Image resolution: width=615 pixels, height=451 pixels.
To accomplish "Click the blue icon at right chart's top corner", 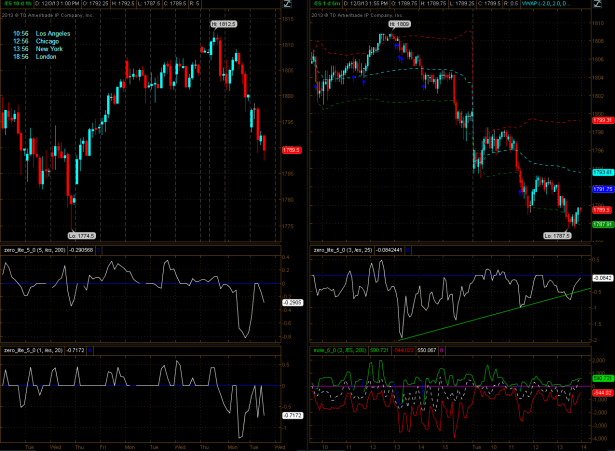I will click(594, 5).
